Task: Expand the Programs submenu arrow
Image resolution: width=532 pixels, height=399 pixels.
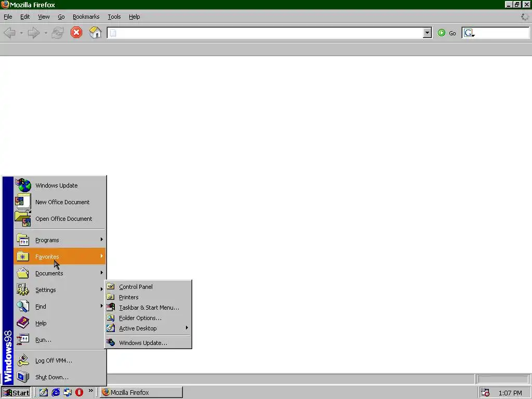Action: click(101, 240)
